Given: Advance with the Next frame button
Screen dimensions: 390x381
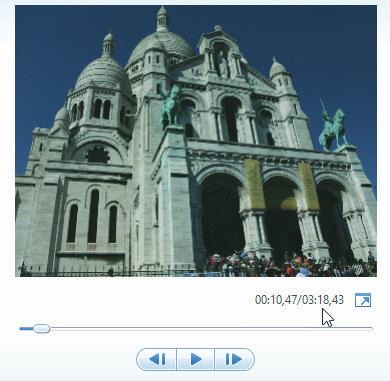Looking at the screenshot, I should point(234,359).
